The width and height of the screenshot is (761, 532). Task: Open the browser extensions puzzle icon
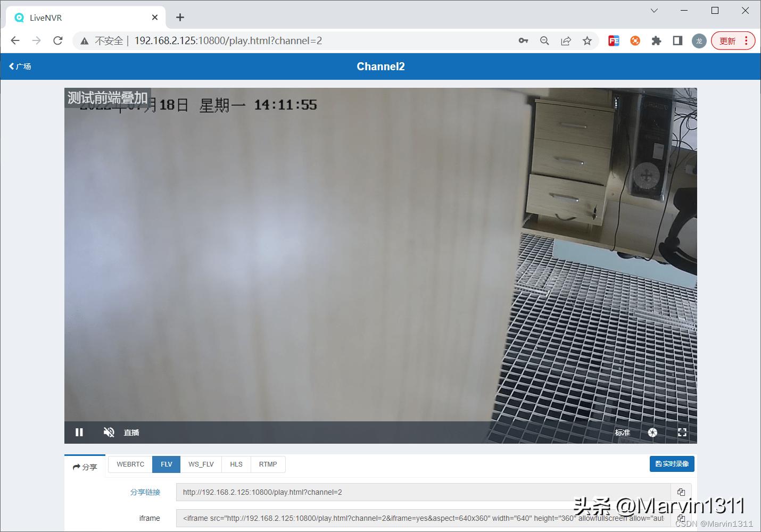[656, 40]
